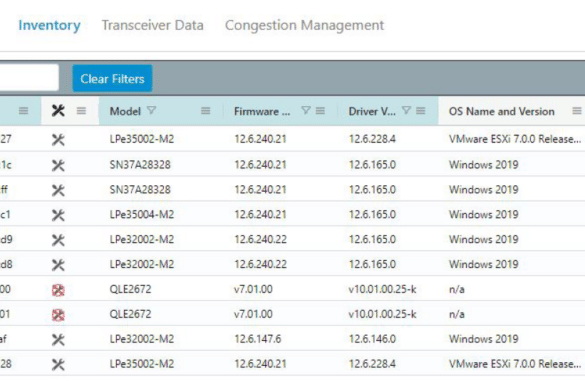This screenshot has height=390, width=585.
Task: Open column menu left of the wrench column
Action: point(24,111)
